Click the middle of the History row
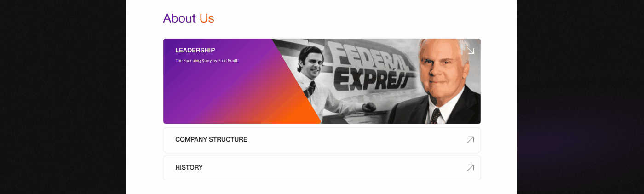644x194 pixels. (x=322, y=168)
